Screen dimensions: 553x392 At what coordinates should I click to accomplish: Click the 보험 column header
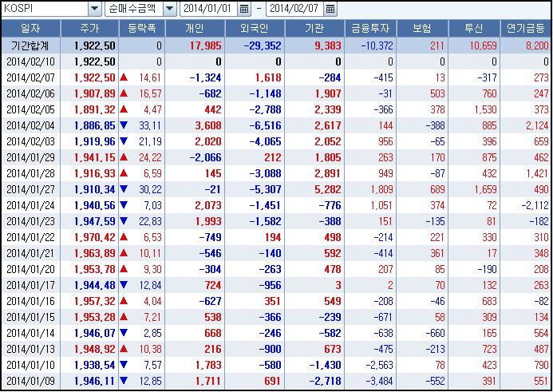click(x=422, y=29)
